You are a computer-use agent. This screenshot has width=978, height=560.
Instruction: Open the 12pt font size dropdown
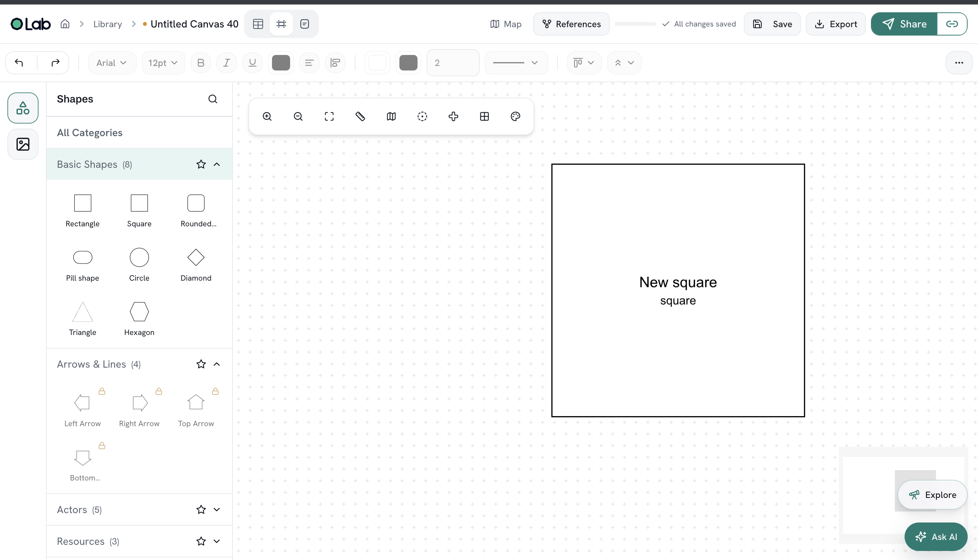point(163,63)
